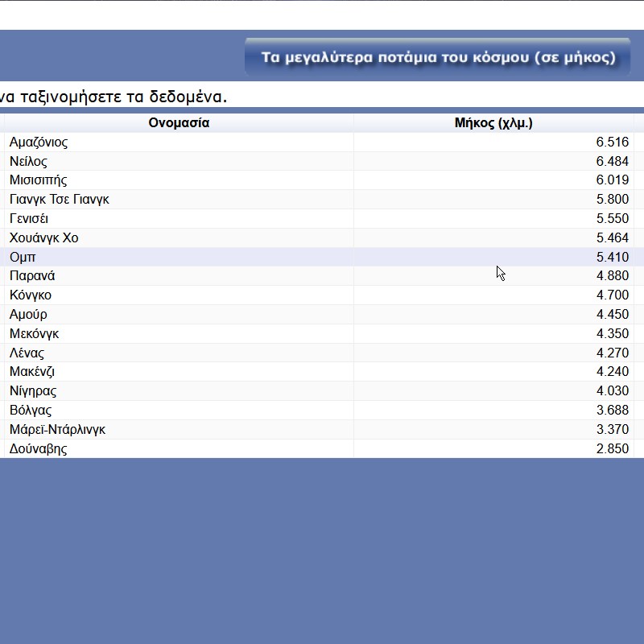The height and width of the screenshot is (644, 644).
Task: Click the length value 6.516
Action: coord(612,142)
